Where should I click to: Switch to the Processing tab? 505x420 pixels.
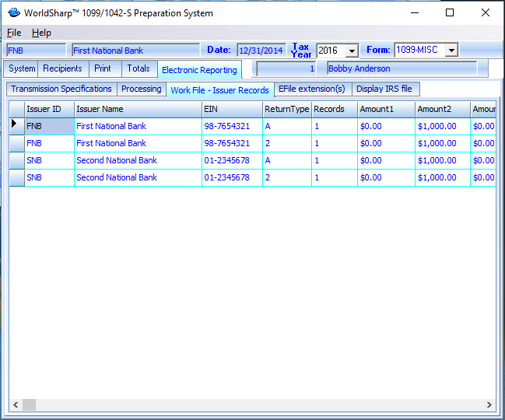pos(142,89)
